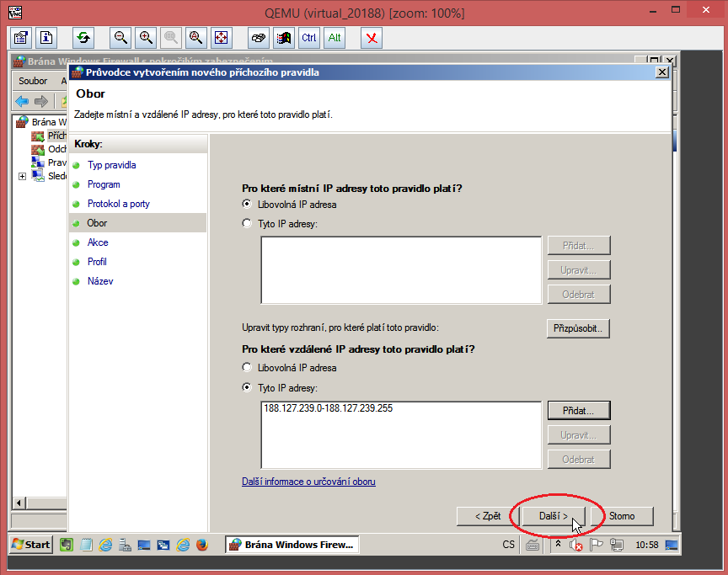Click show desktop icon beside clock
728x575 pixels.
coord(672,545)
